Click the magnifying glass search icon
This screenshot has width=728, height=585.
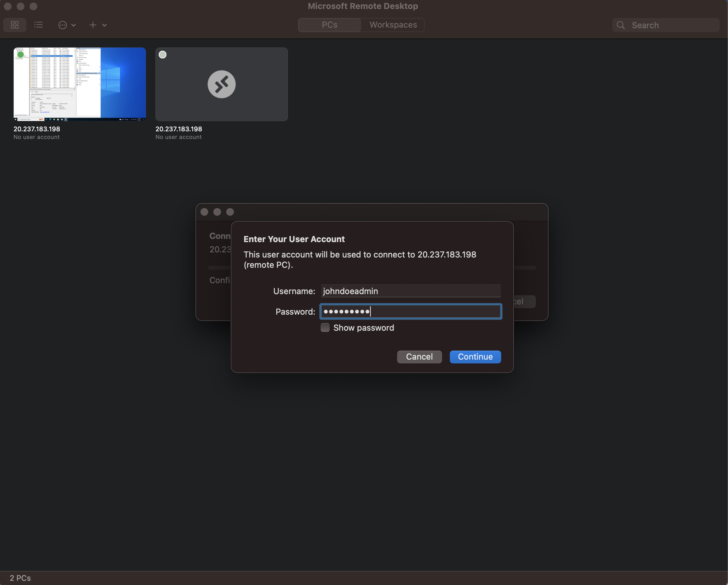(x=621, y=25)
